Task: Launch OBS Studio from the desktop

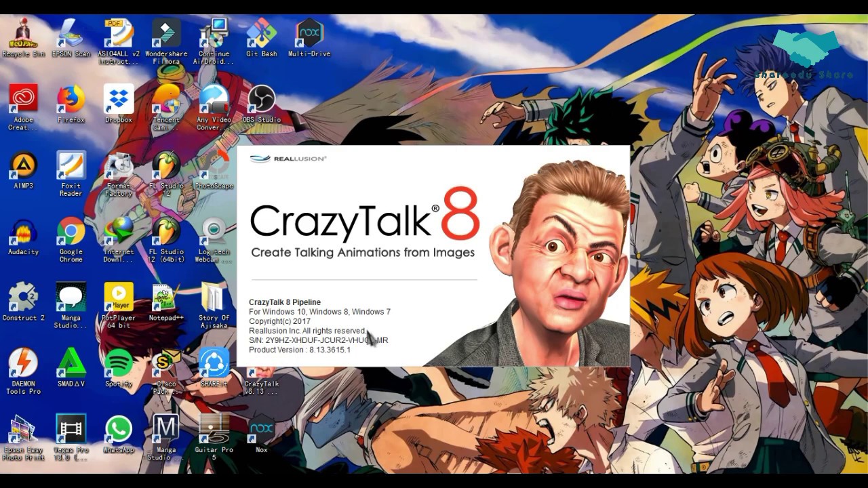Action: coord(262,104)
